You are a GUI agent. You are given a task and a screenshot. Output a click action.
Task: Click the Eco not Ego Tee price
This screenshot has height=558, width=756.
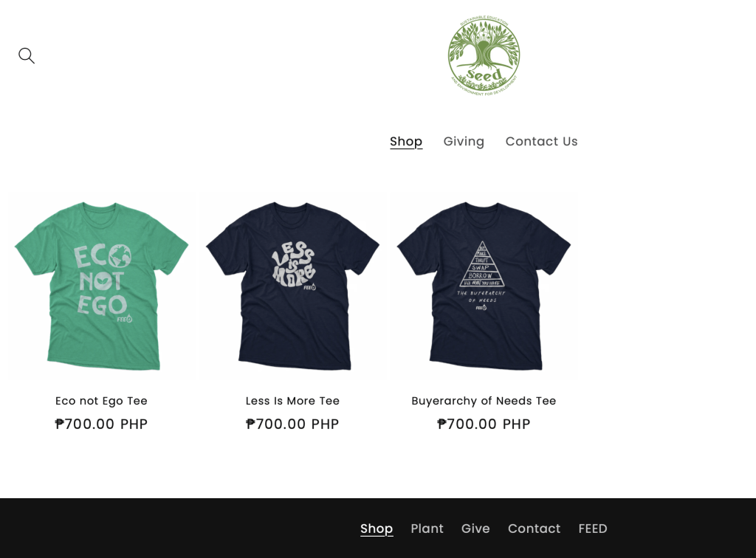(x=101, y=424)
